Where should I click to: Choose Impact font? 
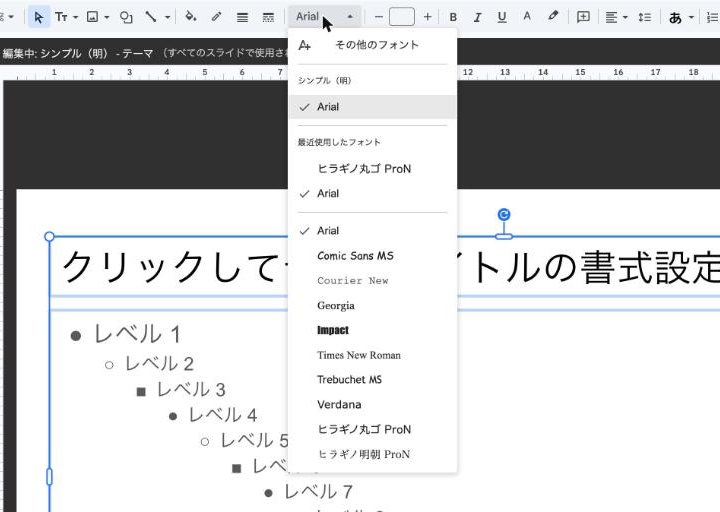tap(372, 330)
